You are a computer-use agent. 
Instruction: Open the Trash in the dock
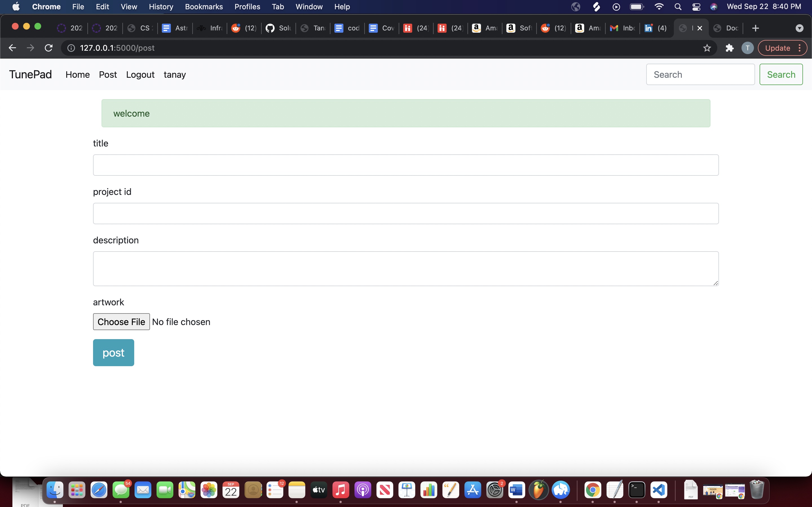[758, 490]
